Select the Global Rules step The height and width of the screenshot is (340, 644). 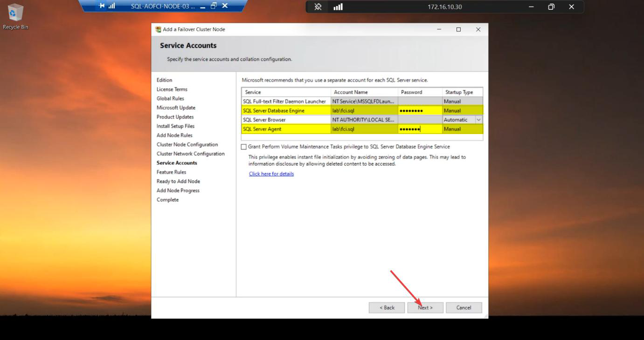tap(170, 99)
